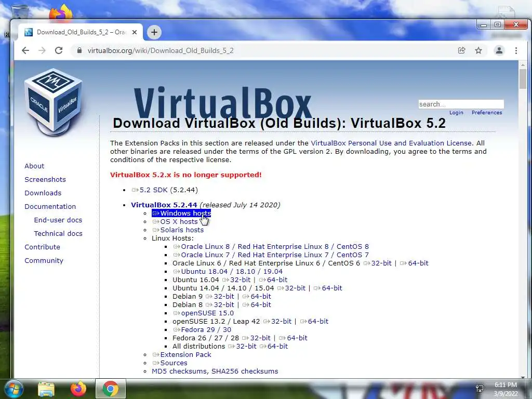The image size is (532, 399).
Task: Click VirtualBox 5.2.44 version heading link
Action: pos(164,205)
